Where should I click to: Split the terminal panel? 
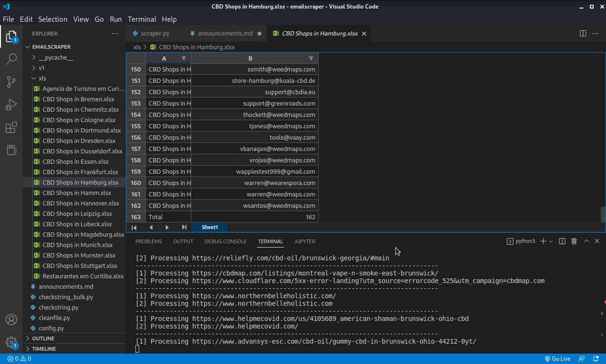(562, 241)
